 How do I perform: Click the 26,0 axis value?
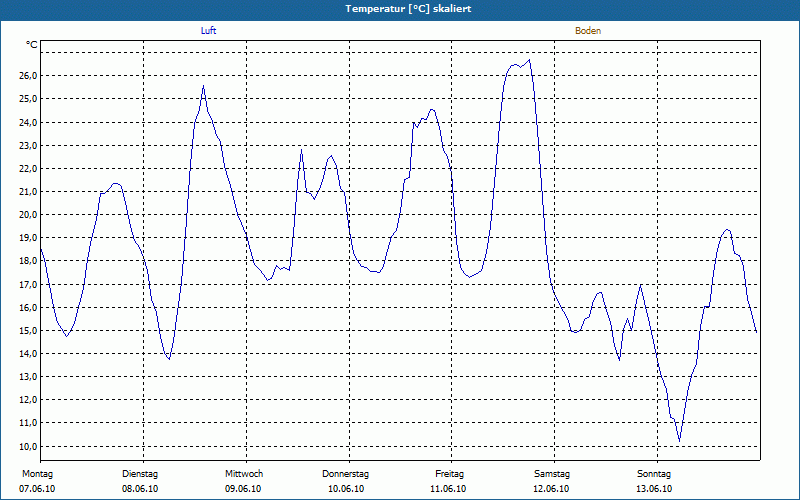tap(28, 76)
